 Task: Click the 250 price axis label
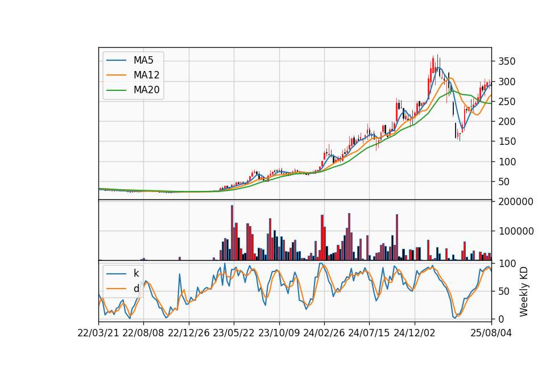(x=507, y=102)
